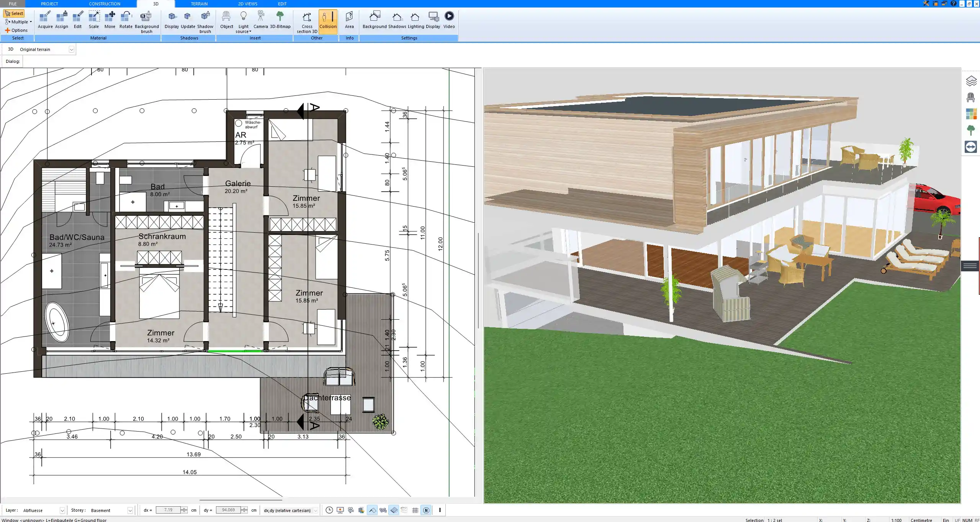Switch to the TERRAIN tab
Screen dimensions: 980x522
[x=199, y=3]
